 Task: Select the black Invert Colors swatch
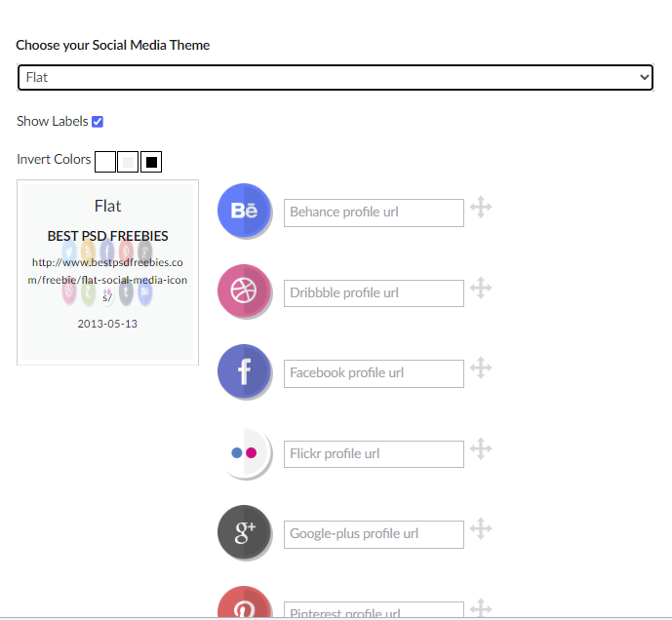(x=151, y=162)
